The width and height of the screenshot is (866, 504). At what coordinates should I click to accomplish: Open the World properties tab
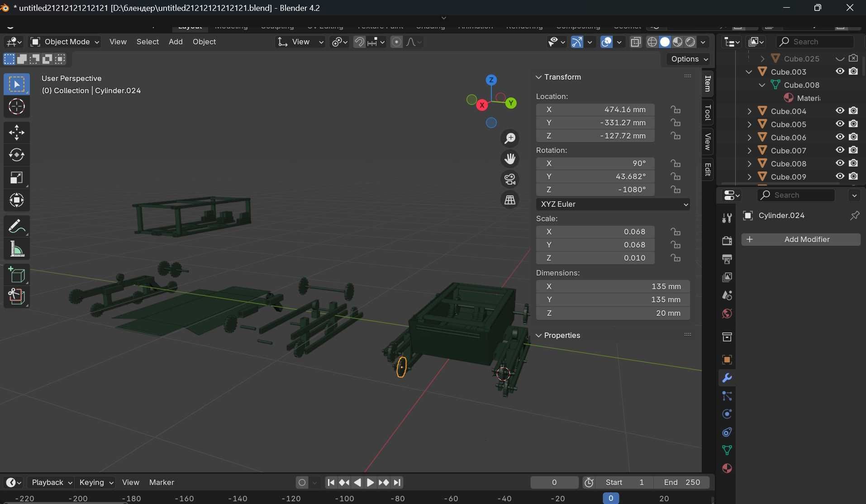pyautogui.click(x=727, y=314)
